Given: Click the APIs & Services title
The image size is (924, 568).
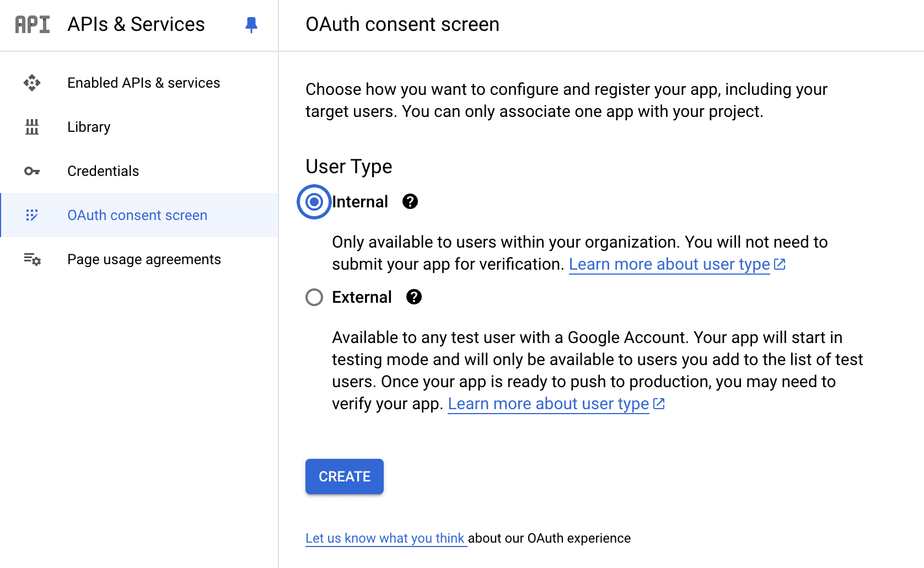Looking at the screenshot, I should (x=136, y=24).
